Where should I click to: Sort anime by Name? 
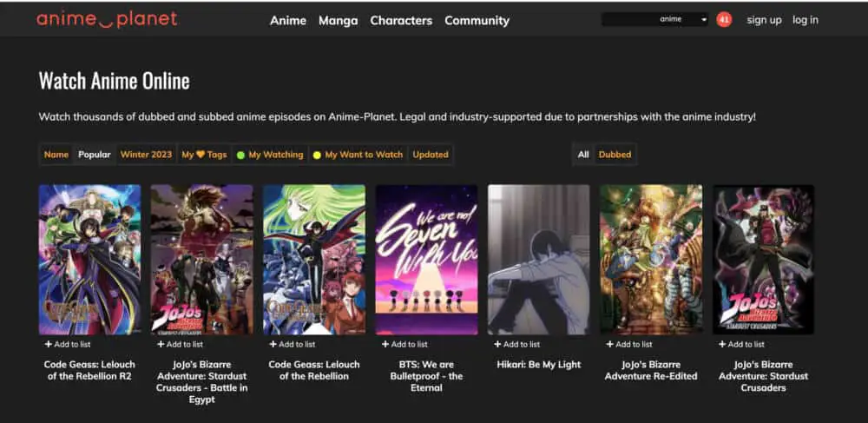point(56,155)
